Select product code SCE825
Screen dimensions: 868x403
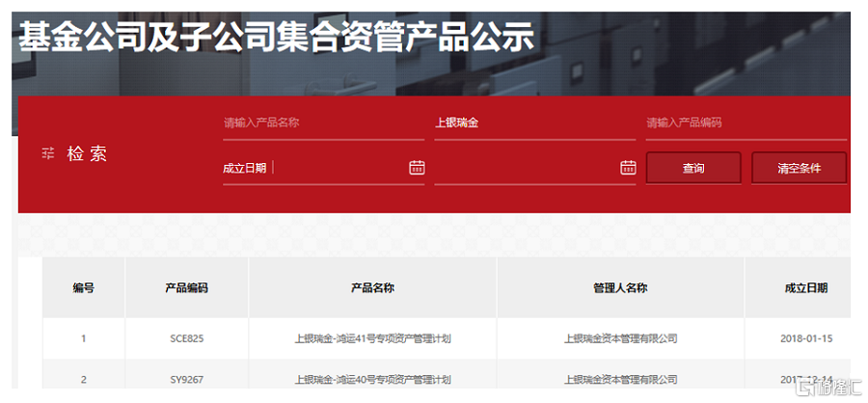click(186, 338)
